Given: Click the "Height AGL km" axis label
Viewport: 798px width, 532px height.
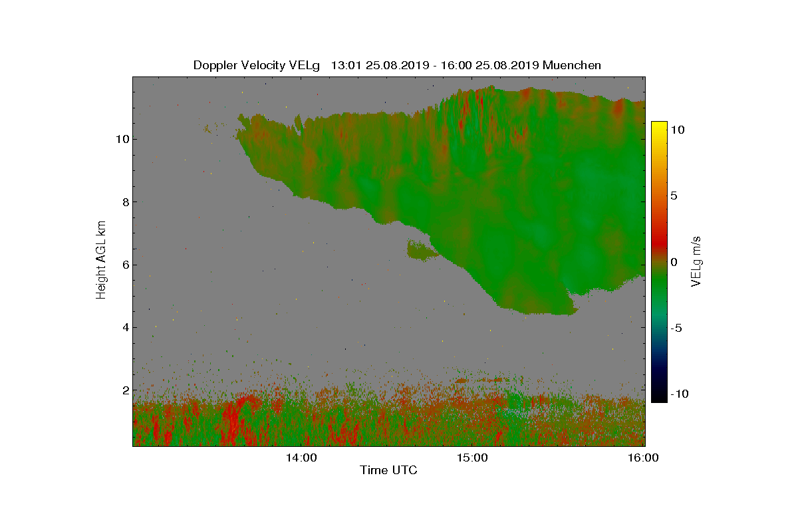Looking at the screenshot, I should [102, 259].
